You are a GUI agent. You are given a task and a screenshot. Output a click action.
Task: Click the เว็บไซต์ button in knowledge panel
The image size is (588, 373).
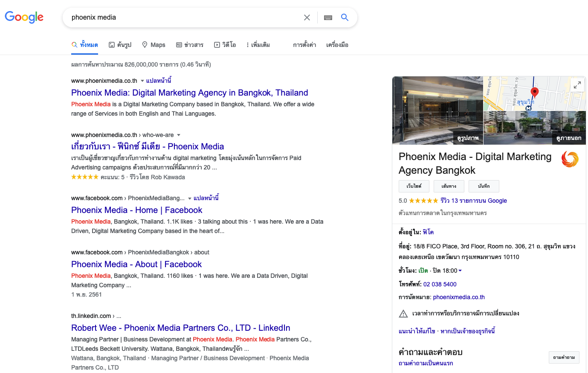click(414, 186)
